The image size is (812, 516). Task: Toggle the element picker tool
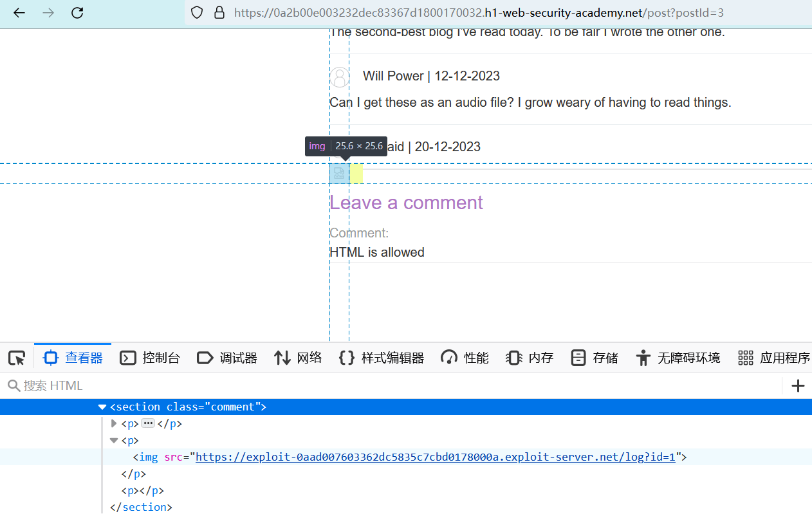[17, 358]
